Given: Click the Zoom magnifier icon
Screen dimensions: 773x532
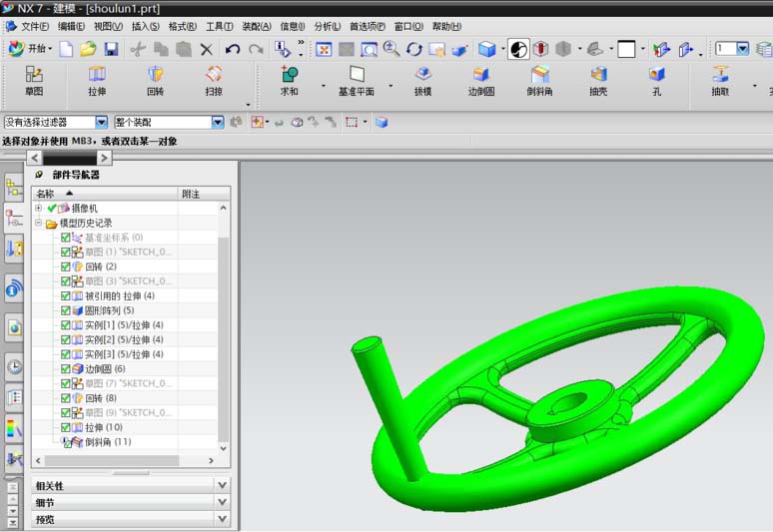Looking at the screenshot, I should pyautogui.click(x=391, y=49).
